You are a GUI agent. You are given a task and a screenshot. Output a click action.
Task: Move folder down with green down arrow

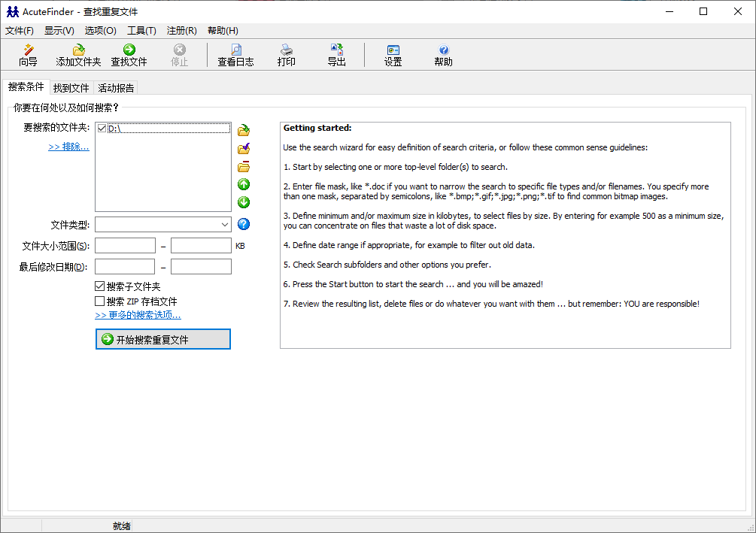point(244,202)
